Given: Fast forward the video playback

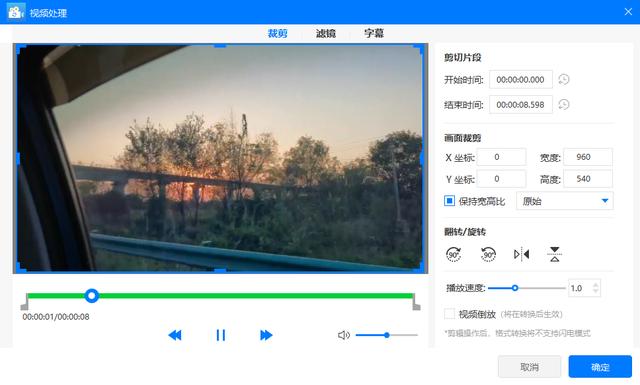Looking at the screenshot, I should (x=266, y=335).
